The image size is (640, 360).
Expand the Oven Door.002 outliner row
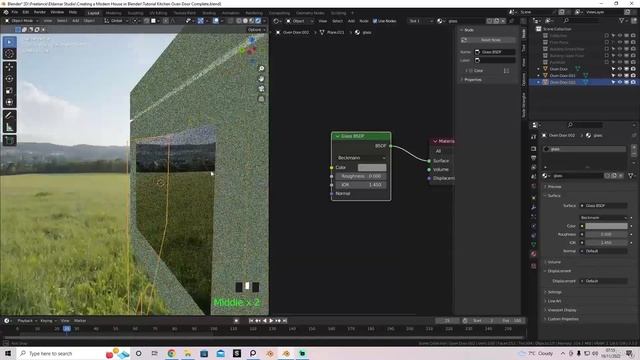pos(538,82)
